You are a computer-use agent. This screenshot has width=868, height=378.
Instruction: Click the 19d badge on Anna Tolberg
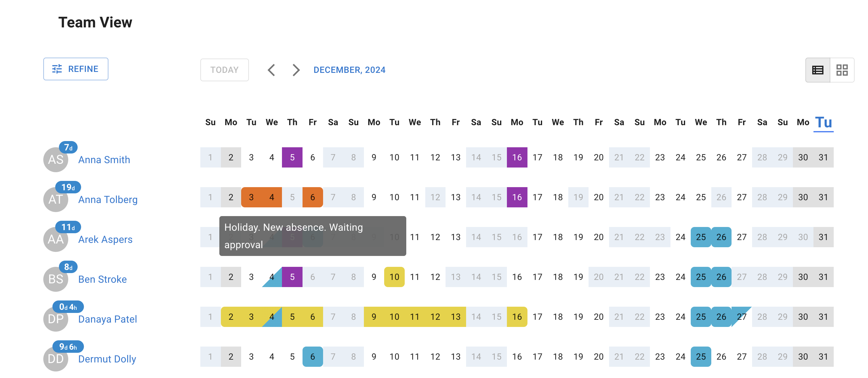[x=69, y=188]
